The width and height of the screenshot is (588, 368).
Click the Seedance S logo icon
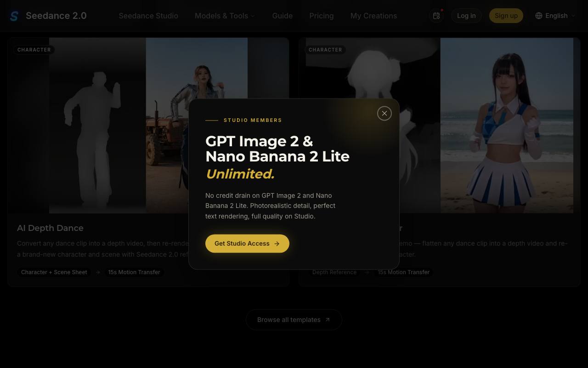[14, 16]
